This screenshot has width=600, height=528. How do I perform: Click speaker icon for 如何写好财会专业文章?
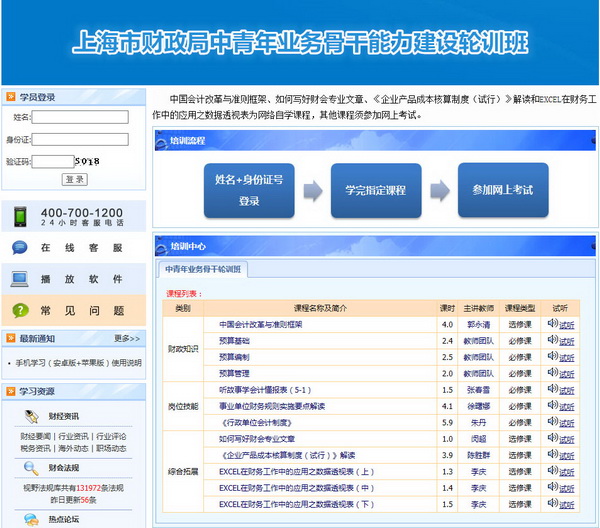click(x=552, y=438)
